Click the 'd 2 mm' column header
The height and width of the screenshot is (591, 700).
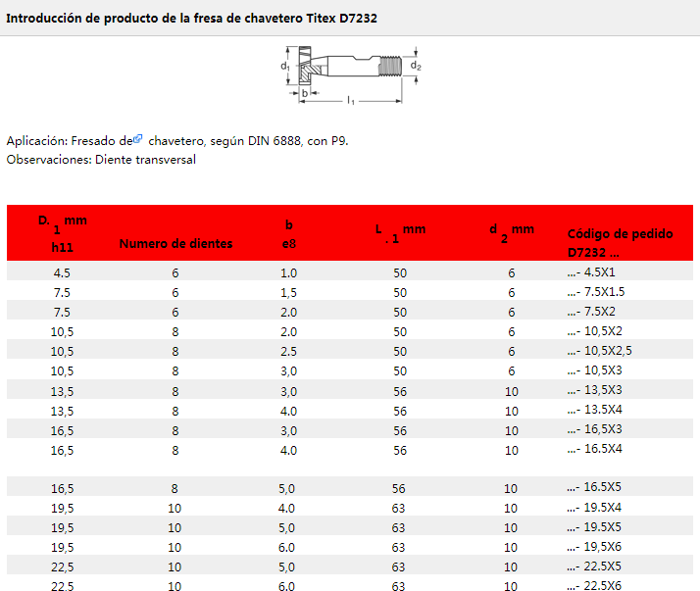pyautogui.click(x=512, y=233)
